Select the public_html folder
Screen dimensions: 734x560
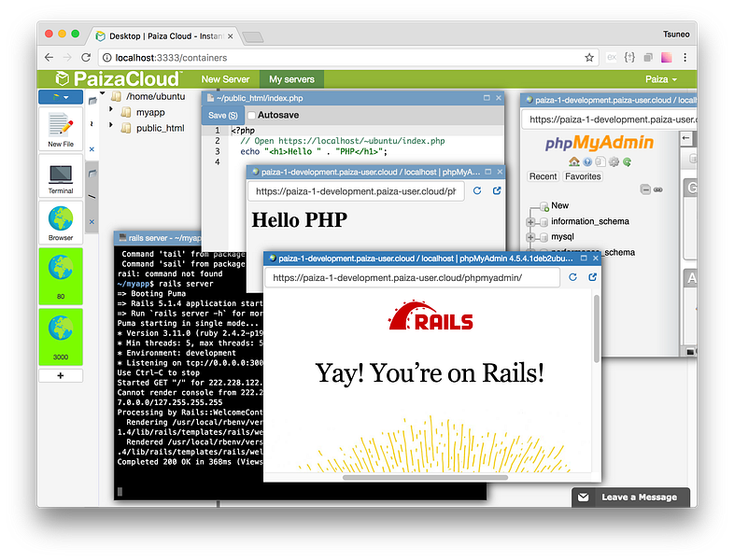tap(160, 128)
